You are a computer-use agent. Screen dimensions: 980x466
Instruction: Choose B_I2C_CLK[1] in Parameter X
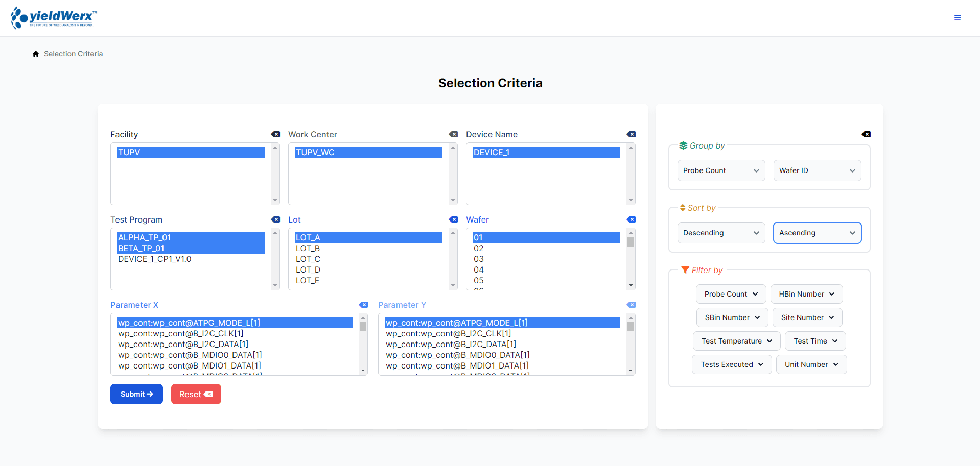(x=235, y=333)
